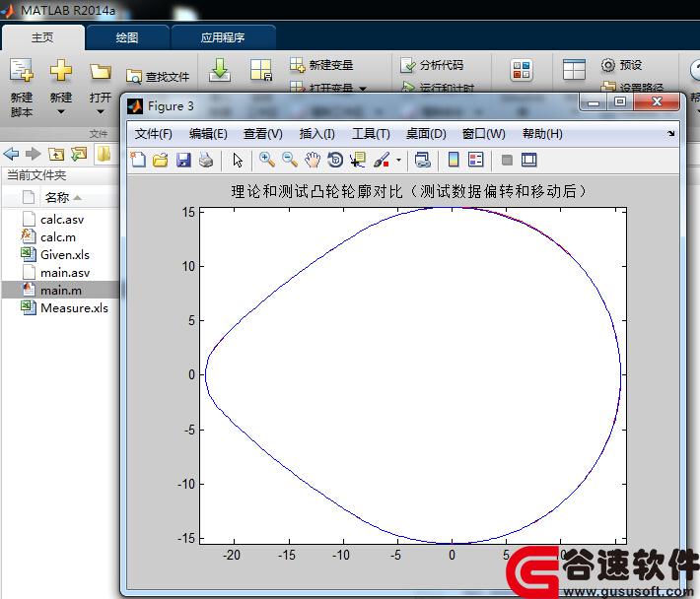
Task: Open 插入(I) menu in Figure 3
Action: [316, 134]
